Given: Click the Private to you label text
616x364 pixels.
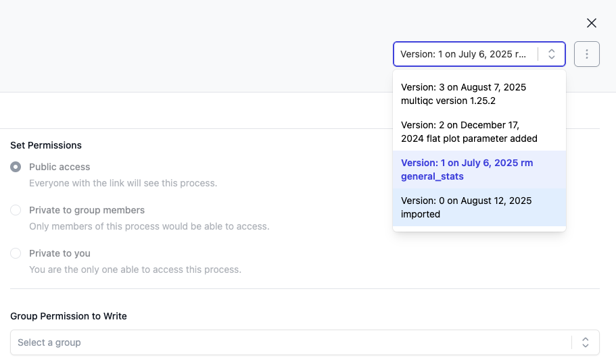Looking at the screenshot, I should (60, 253).
